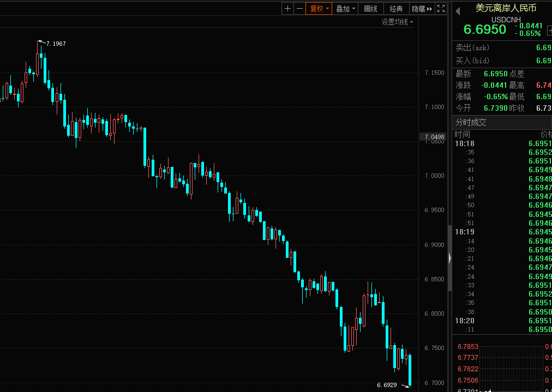Click the 昨收 previous close label
The height and width of the screenshot is (392, 552).
[x=517, y=108]
